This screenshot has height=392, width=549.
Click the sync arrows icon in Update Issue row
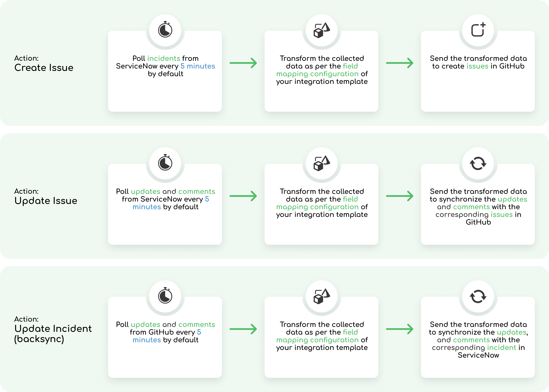478,163
